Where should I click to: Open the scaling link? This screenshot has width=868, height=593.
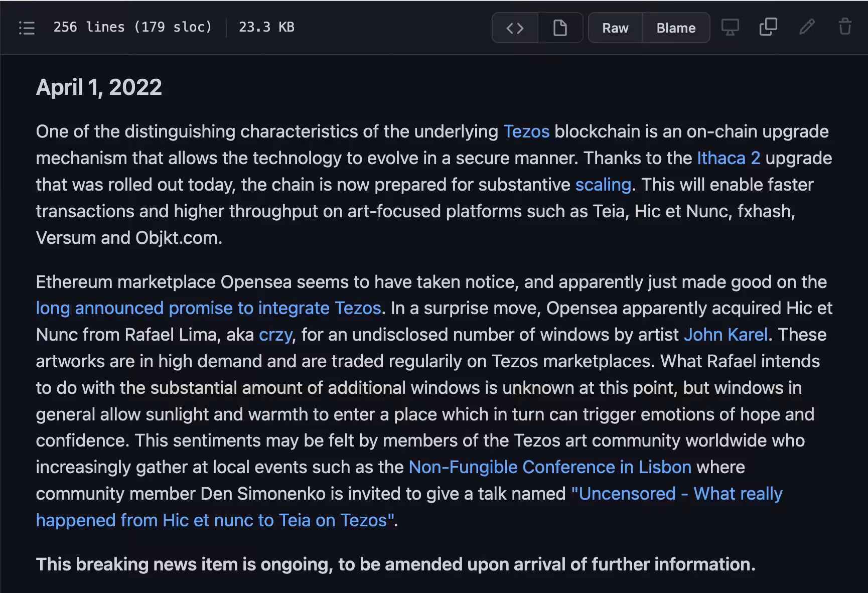coord(603,185)
